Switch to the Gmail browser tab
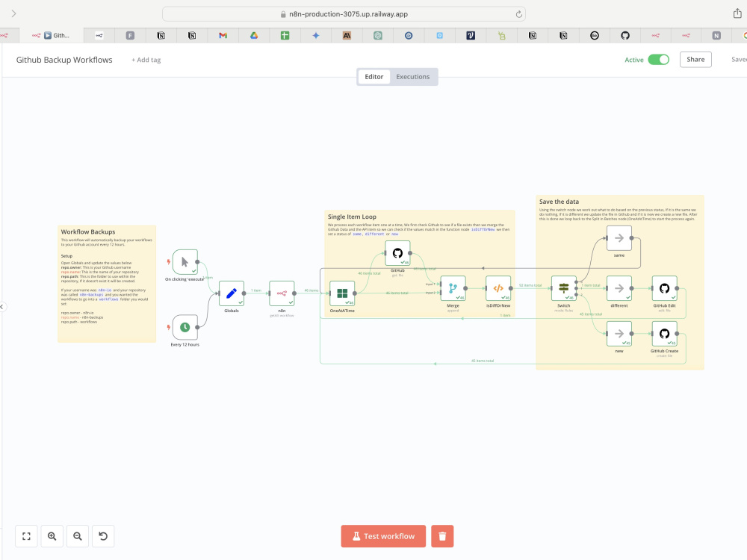The image size is (747, 560). pyautogui.click(x=223, y=35)
